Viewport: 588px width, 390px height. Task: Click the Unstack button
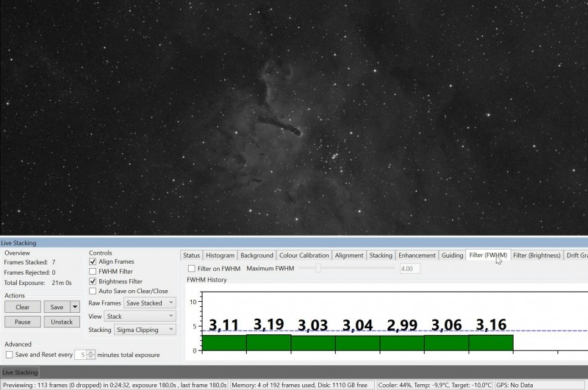[x=62, y=322]
